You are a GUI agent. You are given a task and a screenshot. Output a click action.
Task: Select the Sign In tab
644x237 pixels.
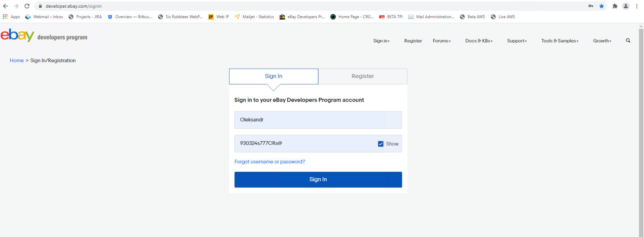click(273, 76)
